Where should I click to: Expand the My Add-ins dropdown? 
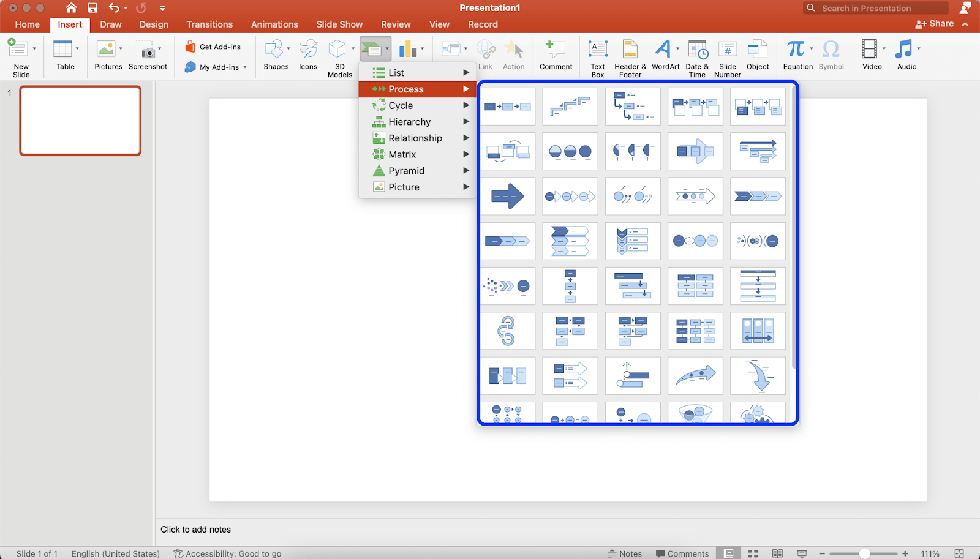pos(245,67)
